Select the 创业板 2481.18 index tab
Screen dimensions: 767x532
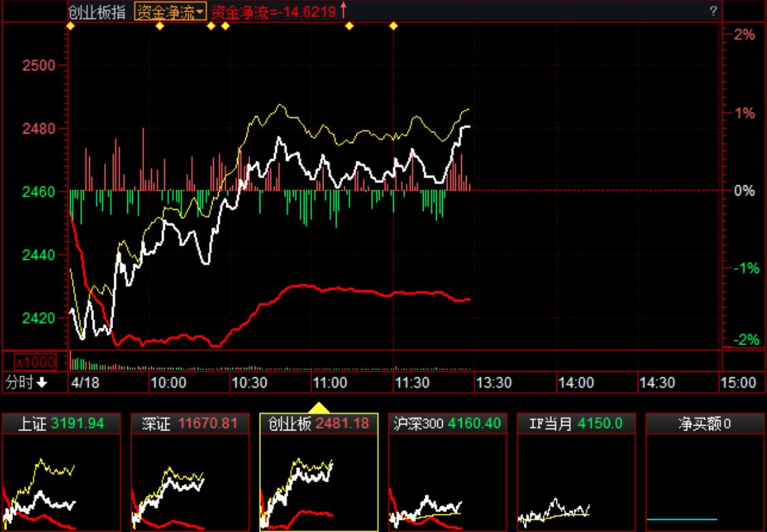(x=319, y=424)
